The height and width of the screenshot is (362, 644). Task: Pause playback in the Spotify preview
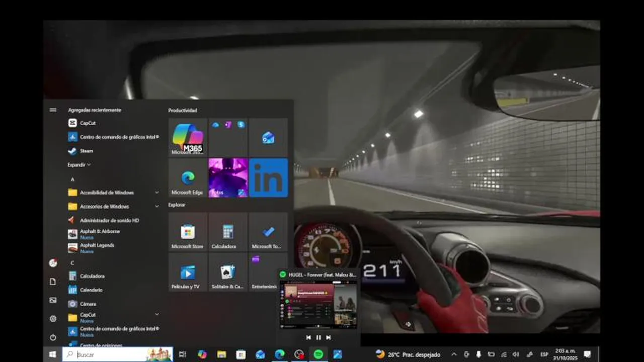318,337
